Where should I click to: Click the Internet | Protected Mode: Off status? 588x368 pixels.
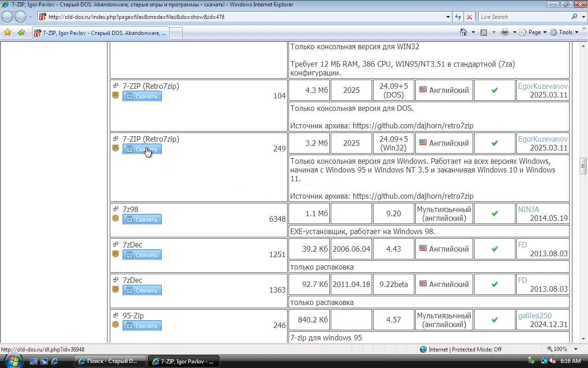[x=461, y=350]
